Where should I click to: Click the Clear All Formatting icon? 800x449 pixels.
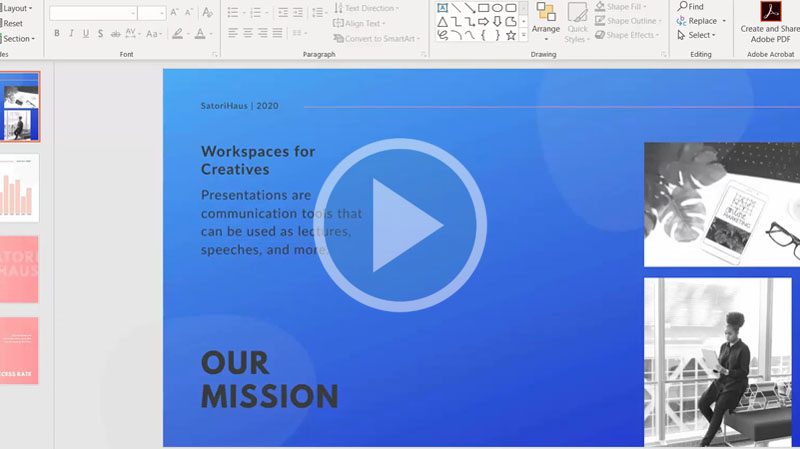click(207, 13)
